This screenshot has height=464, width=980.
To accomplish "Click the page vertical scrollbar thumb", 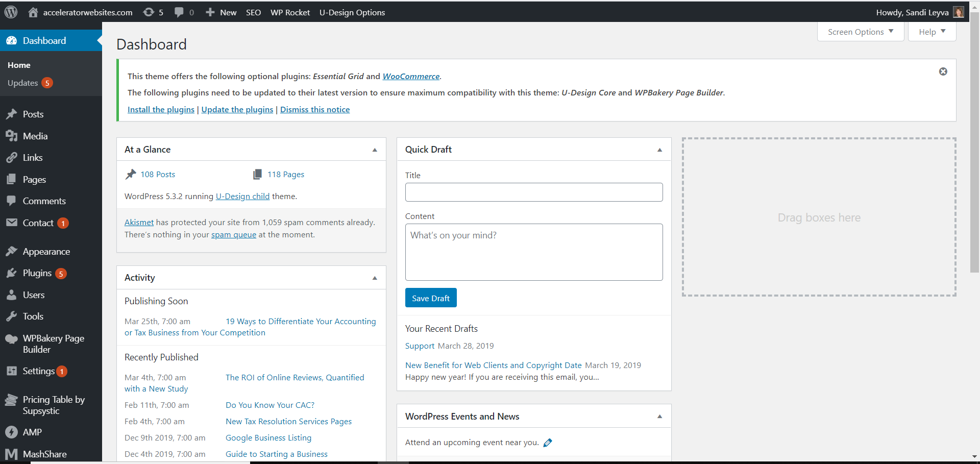I will click(974, 143).
